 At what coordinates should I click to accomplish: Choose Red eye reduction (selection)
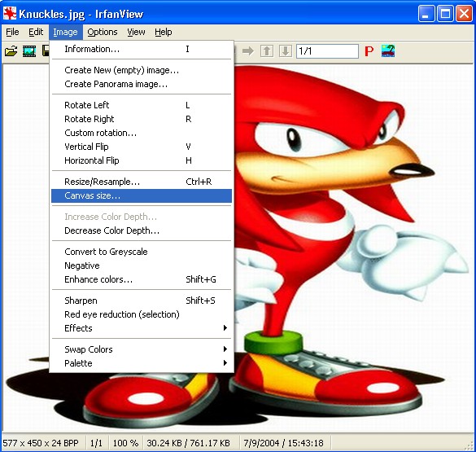pyautogui.click(x=142, y=314)
